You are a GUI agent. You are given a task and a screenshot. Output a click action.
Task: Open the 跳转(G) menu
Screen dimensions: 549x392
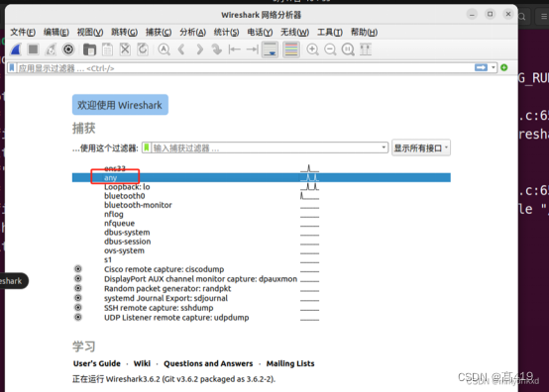tap(124, 32)
